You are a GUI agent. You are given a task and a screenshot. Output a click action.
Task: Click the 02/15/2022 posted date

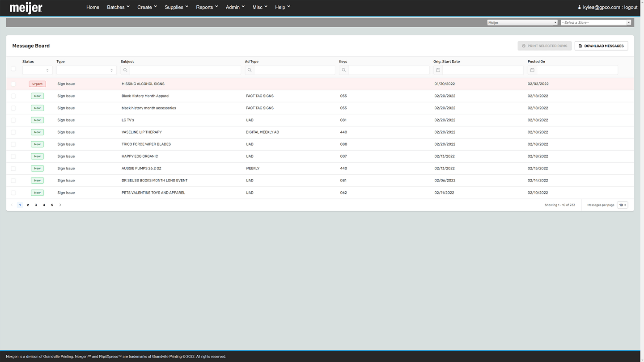pyautogui.click(x=538, y=168)
